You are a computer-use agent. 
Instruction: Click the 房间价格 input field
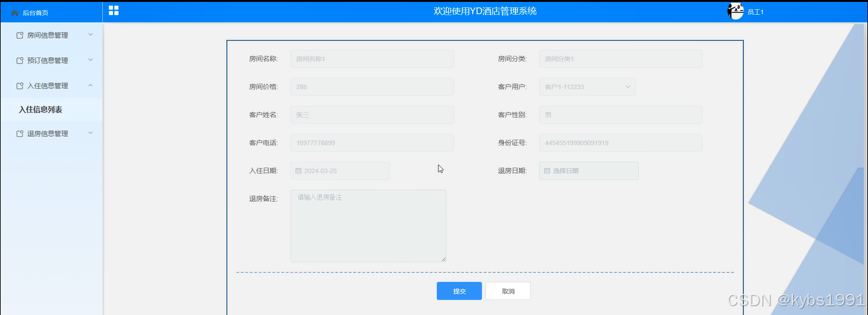point(372,87)
